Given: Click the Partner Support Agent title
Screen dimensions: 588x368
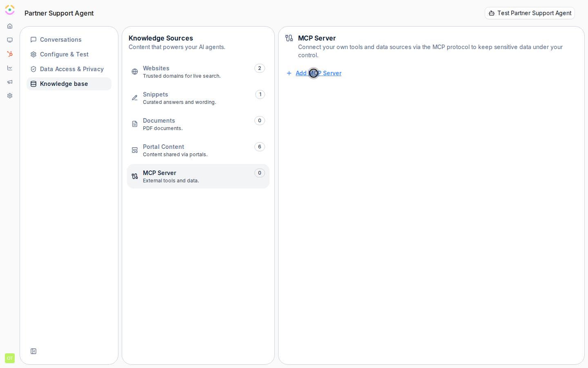Looking at the screenshot, I should click(59, 13).
